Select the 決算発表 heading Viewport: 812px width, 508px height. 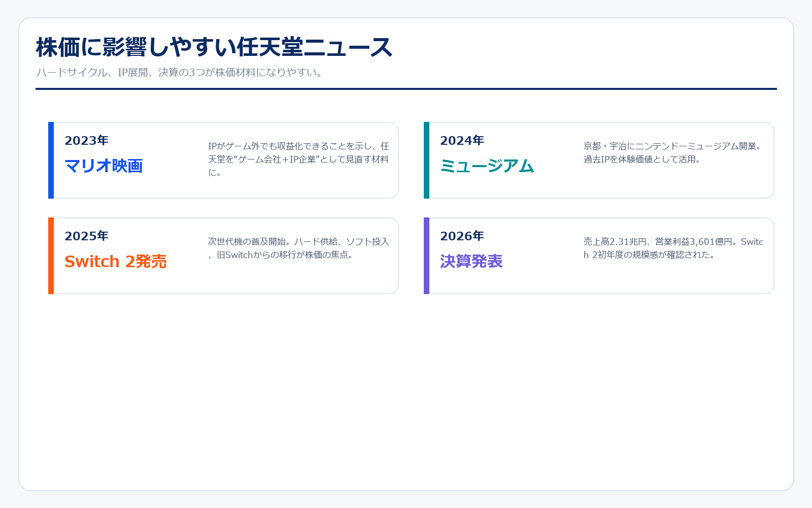pos(471,261)
